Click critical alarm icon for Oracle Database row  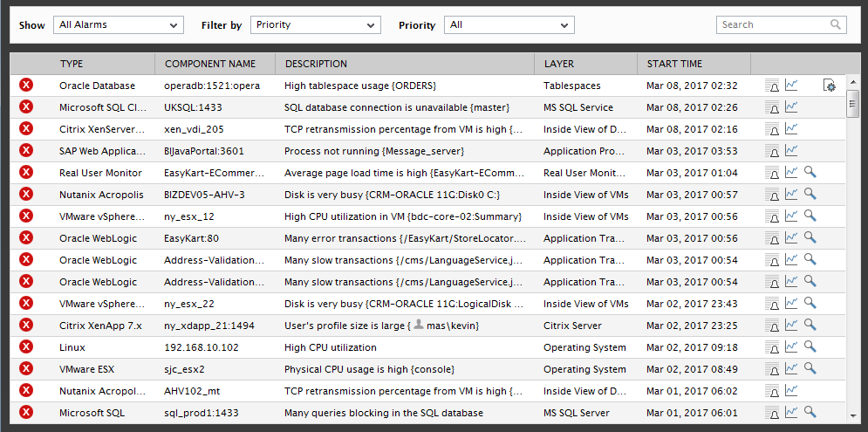(x=26, y=86)
